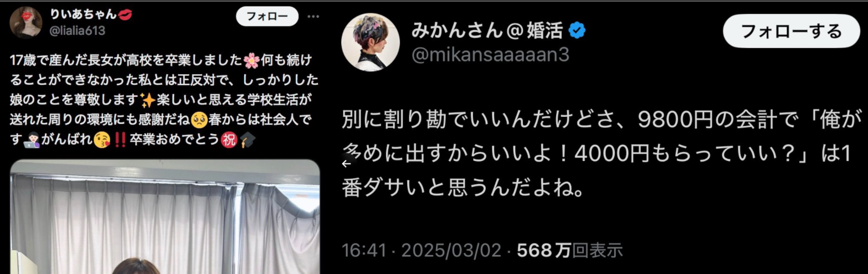
Task: Open the curtain photo attached to the post
Action: point(166,217)
